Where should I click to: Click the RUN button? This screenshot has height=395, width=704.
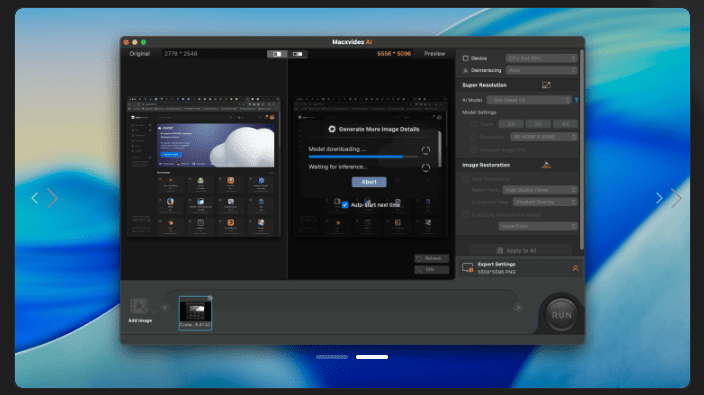561,315
